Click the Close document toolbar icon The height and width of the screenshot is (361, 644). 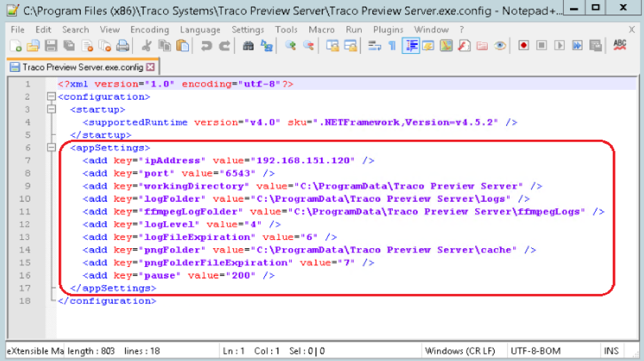(87, 46)
